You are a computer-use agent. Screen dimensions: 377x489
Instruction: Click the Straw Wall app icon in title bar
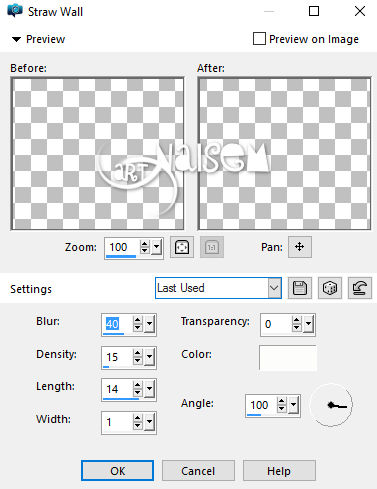point(15,11)
